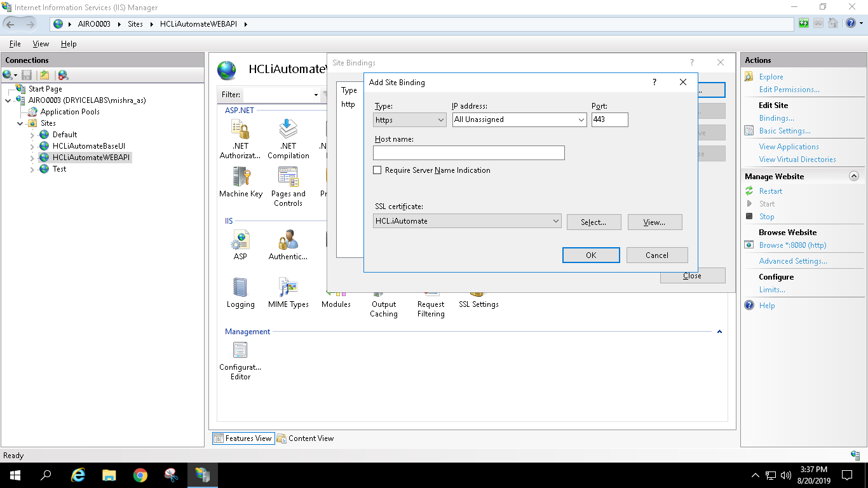This screenshot has height=488, width=868.
Task: Click Browse *:8080 (http) link
Action: tap(792, 245)
